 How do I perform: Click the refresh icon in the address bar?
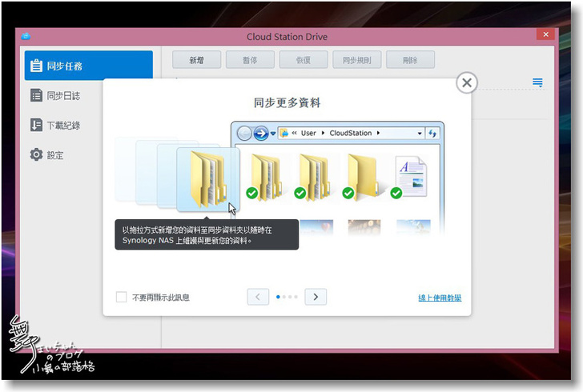[x=432, y=134]
